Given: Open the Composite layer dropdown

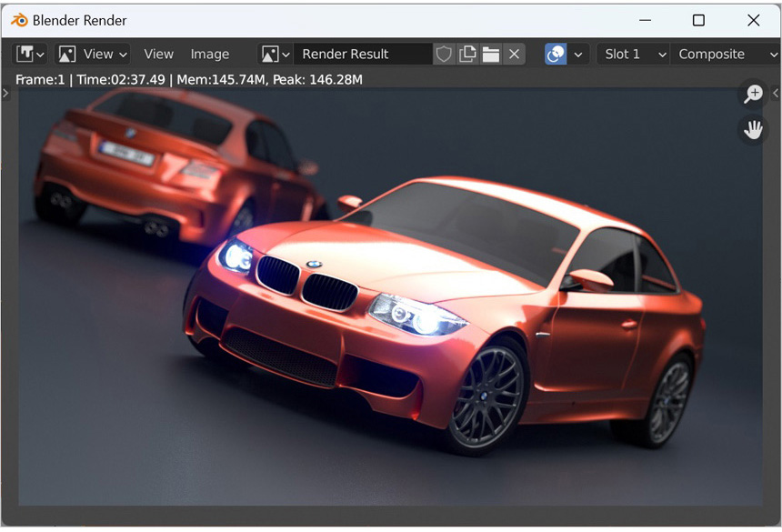Looking at the screenshot, I should (727, 55).
